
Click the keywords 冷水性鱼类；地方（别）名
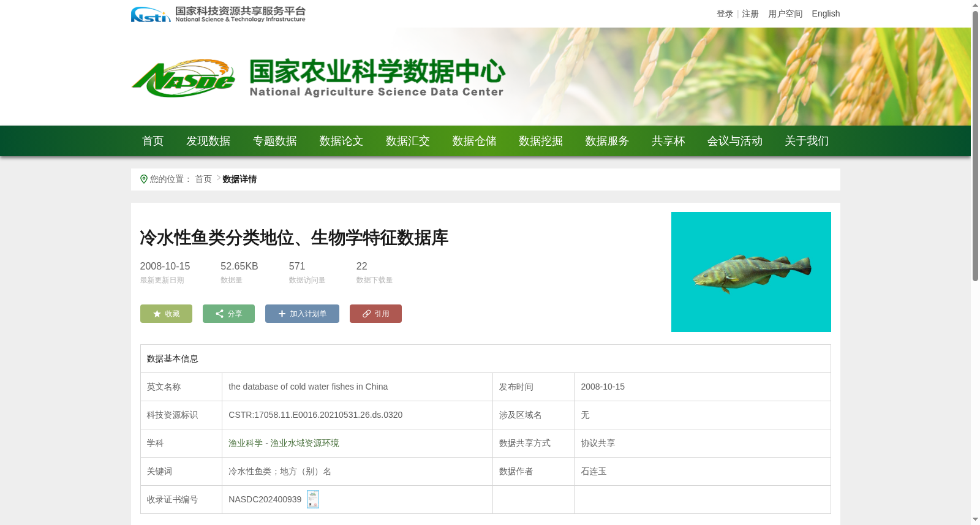coord(280,471)
